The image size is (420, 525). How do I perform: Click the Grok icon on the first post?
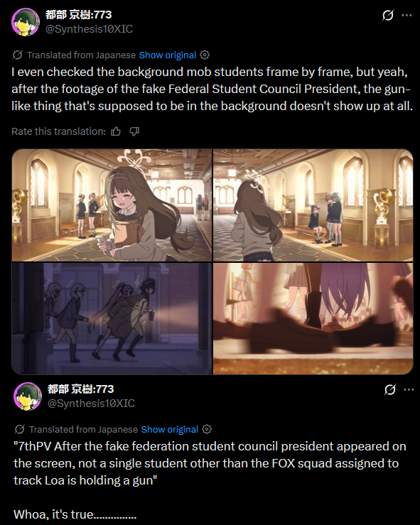tap(388, 15)
